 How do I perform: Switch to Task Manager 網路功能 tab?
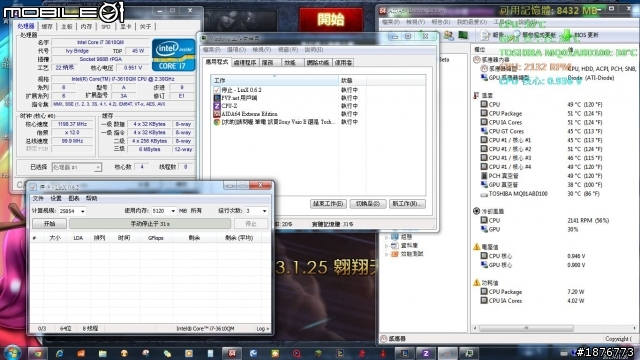click(318, 63)
